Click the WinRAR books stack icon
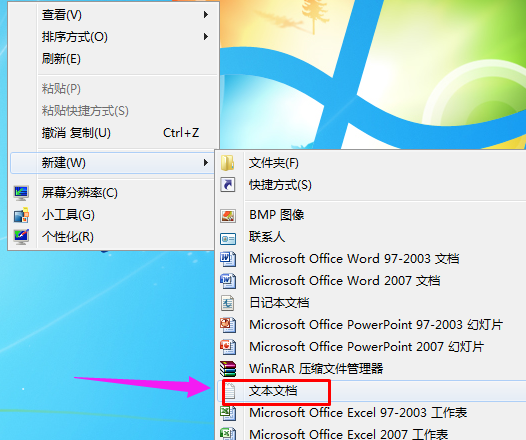 tap(228, 369)
